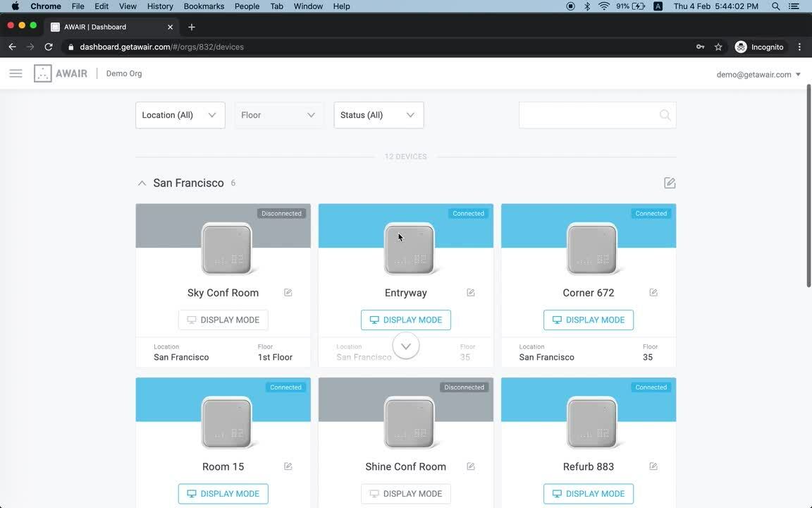Click the edit icon next to Sky Conf Room
Image resolution: width=812 pixels, height=508 pixels.
pos(288,293)
